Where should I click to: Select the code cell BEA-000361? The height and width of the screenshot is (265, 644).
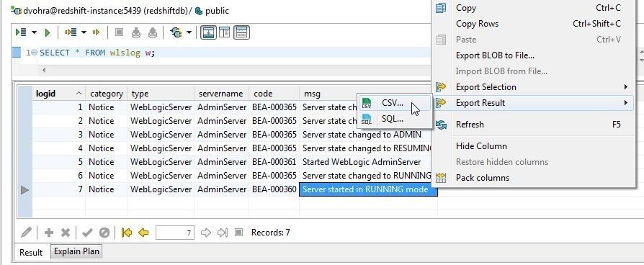click(x=274, y=162)
